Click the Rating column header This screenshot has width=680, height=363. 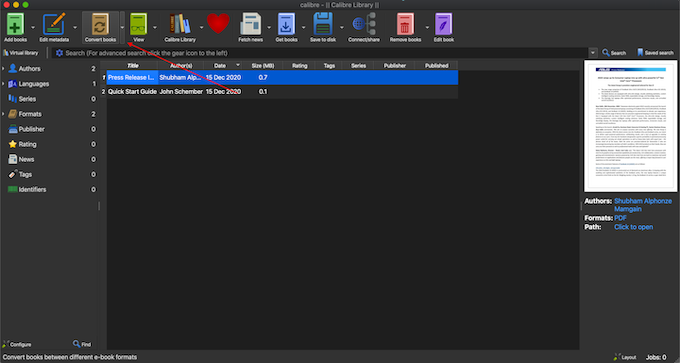[300, 65]
